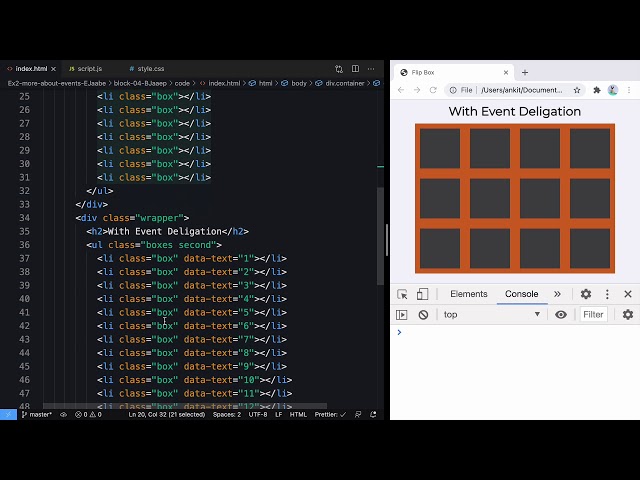
Task: Bookmark this page with the star icon
Action: [x=577, y=90]
